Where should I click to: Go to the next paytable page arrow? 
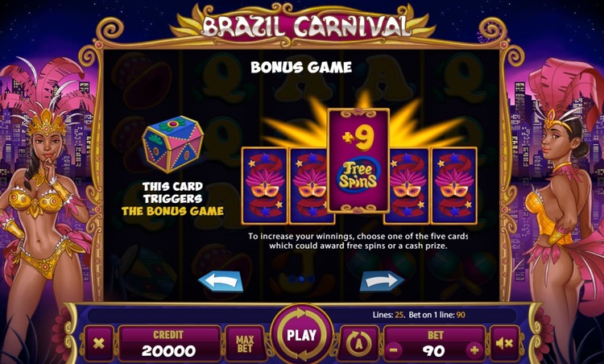pyautogui.click(x=382, y=281)
